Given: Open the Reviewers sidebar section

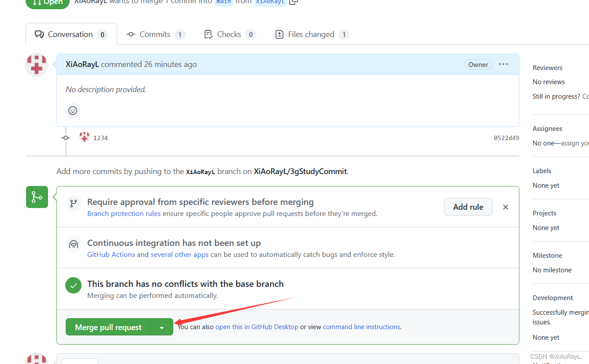Looking at the screenshot, I should pyautogui.click(x=548, y=68).
